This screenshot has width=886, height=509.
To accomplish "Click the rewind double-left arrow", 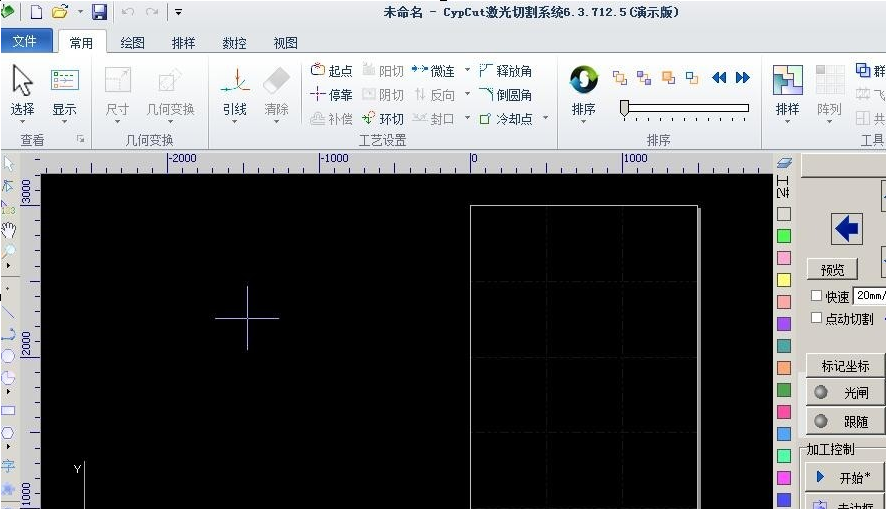I will coord(719,77).
